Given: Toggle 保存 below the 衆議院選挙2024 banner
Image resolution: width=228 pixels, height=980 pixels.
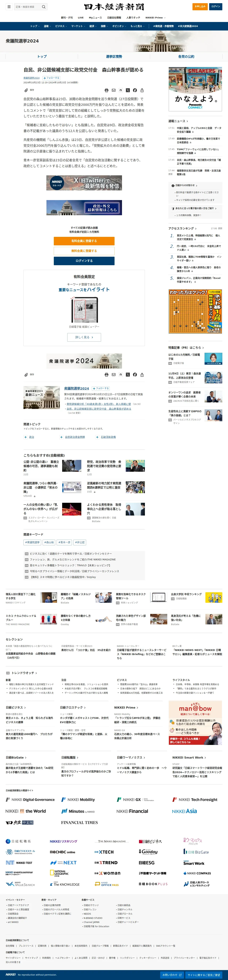Looking at the screenshot, I should (x=29, y=375).
